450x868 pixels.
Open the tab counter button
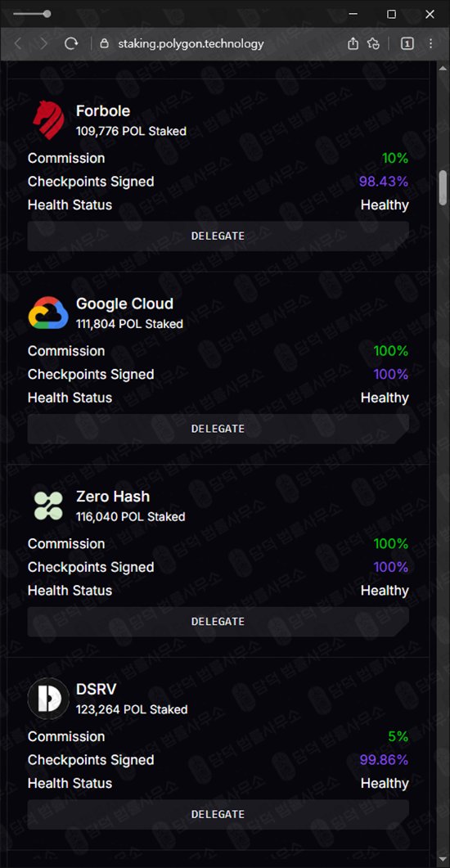point(407,43)
